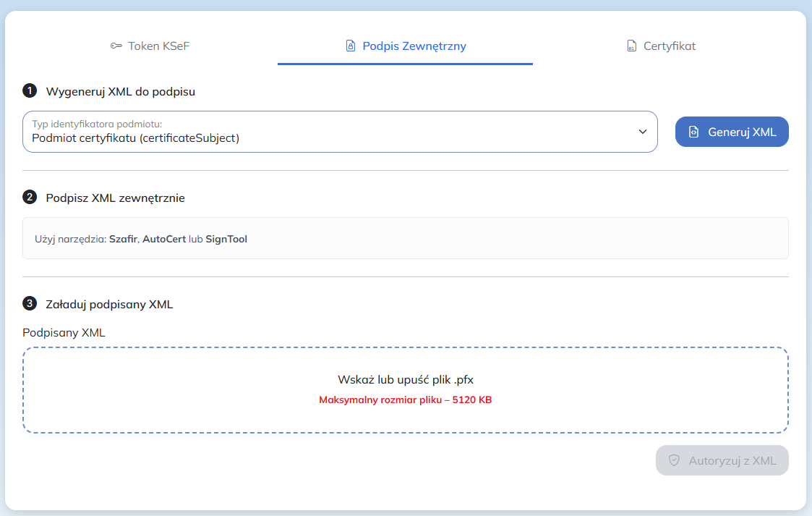This screenshot has height=516, width=812.
Task: Click the AutoCert tool name
Action: (x=163, y=239)
